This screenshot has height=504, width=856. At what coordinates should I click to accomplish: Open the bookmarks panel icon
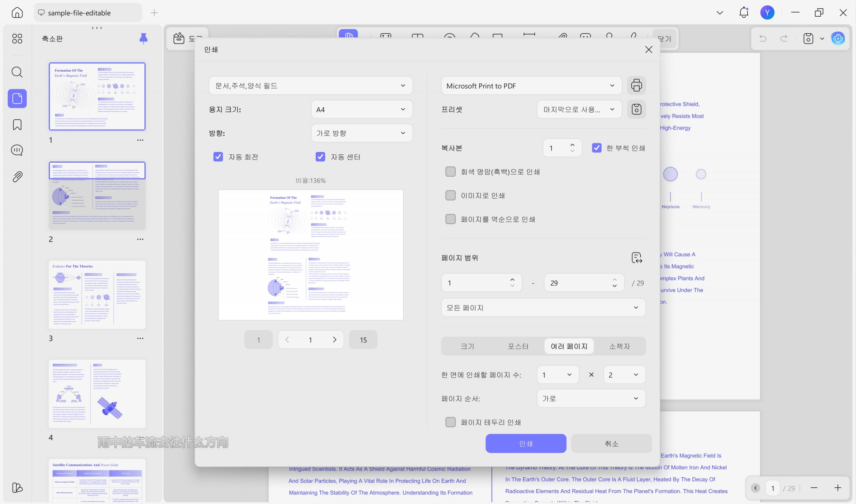tap(17, 125)
